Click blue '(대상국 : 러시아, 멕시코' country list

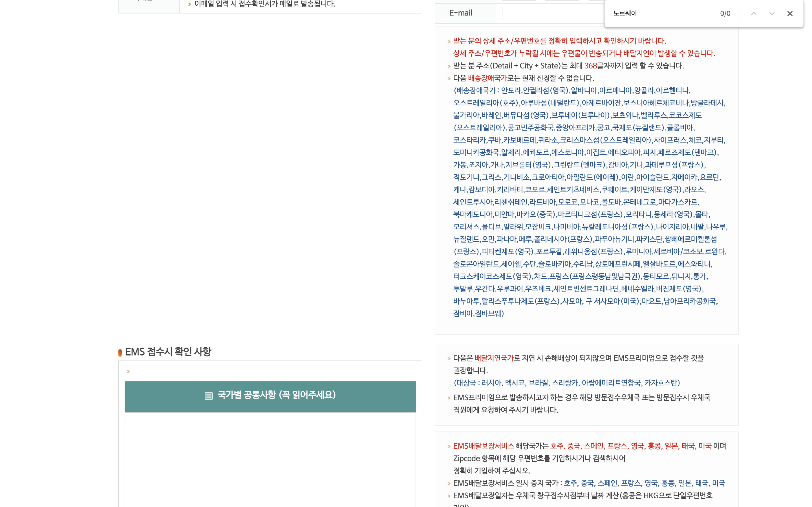[x=566, y=383]
